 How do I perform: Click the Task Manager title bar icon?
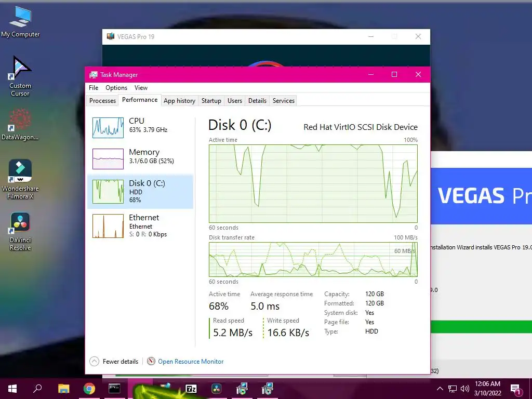tap(94, 75)
